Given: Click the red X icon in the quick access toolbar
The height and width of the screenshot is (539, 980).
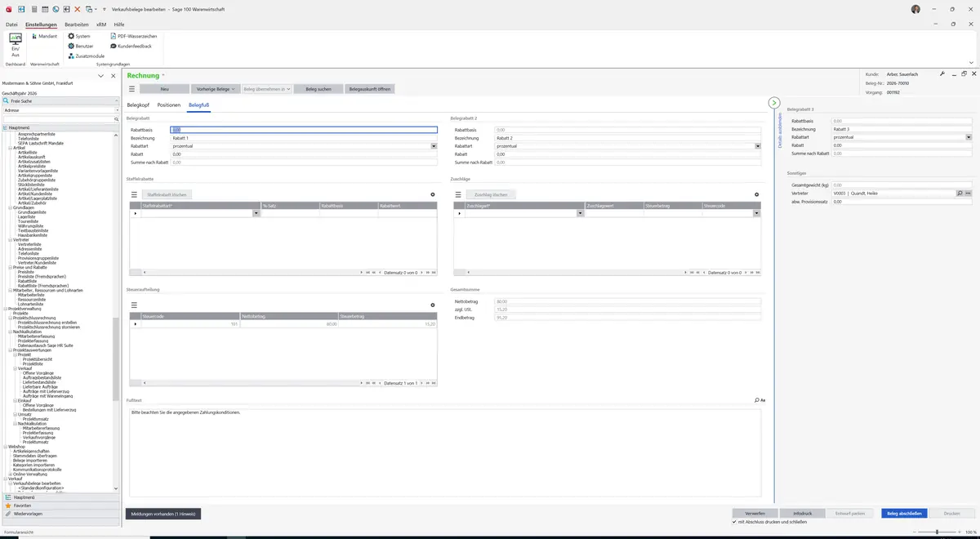Looking at the screenshot, I should 77,9.
